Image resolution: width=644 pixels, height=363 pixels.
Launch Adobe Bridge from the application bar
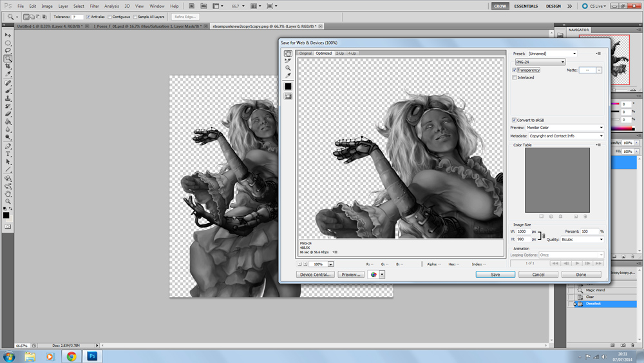(191, 6)
